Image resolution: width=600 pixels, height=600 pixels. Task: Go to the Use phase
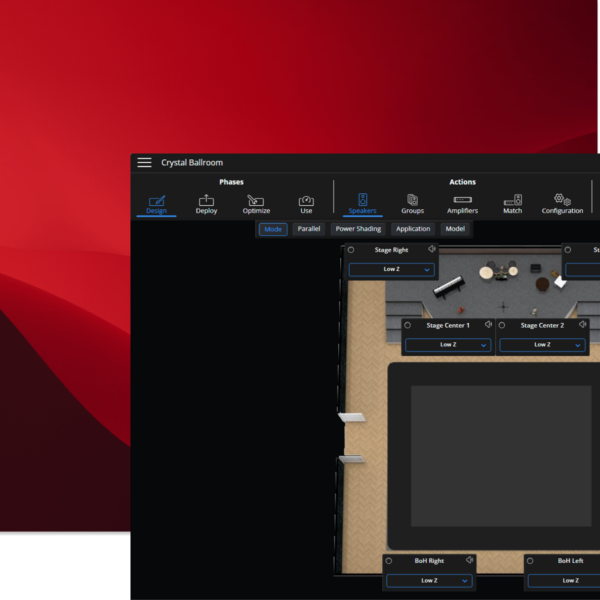(x=306, y=205)
